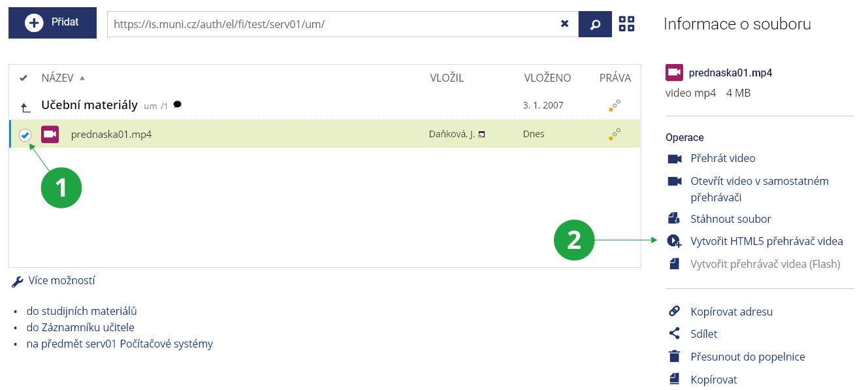
Task: Click Přehrát video operation
Action: pos(722,159)
